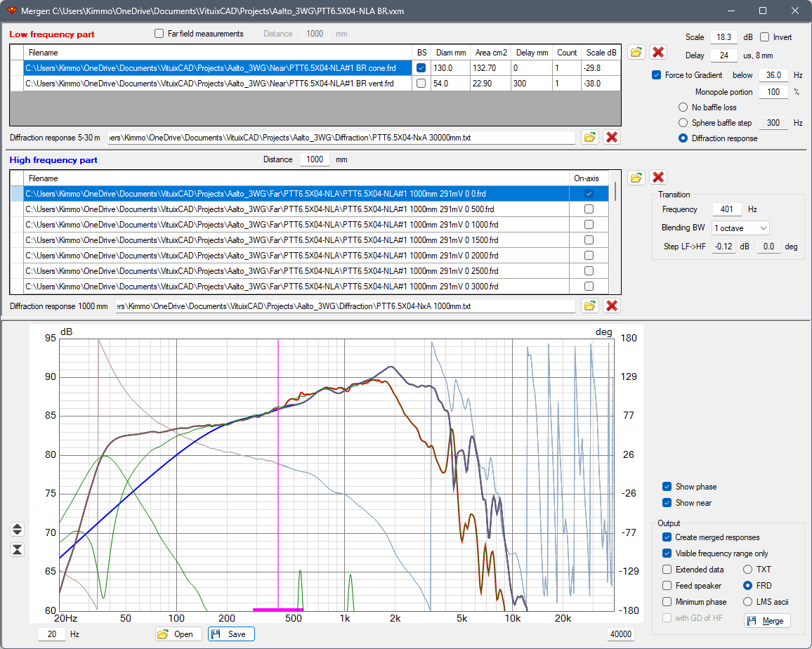This screenshot has height=649, width=812.
Task: Edit Sphere baffle step Hz field
Action: tap(773, 123)
